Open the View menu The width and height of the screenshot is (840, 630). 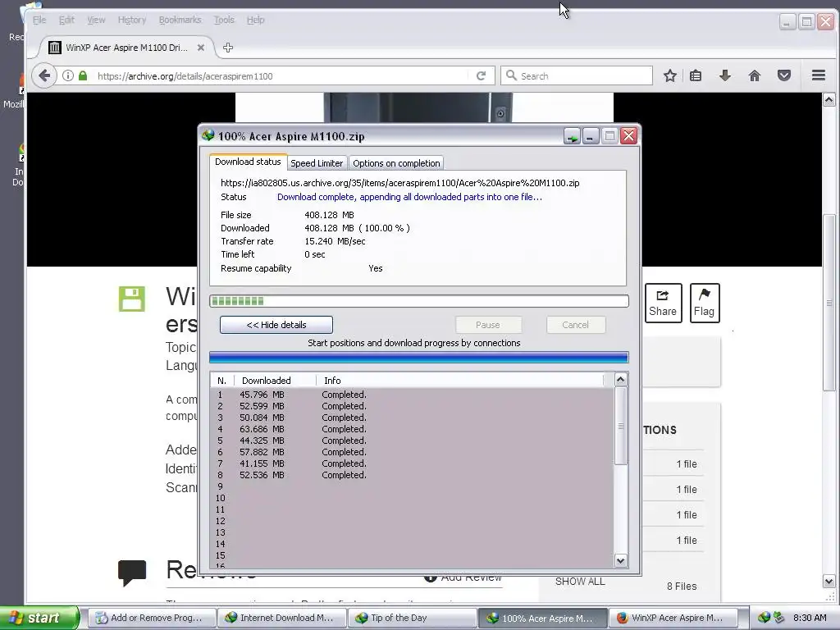click(96, 20)
